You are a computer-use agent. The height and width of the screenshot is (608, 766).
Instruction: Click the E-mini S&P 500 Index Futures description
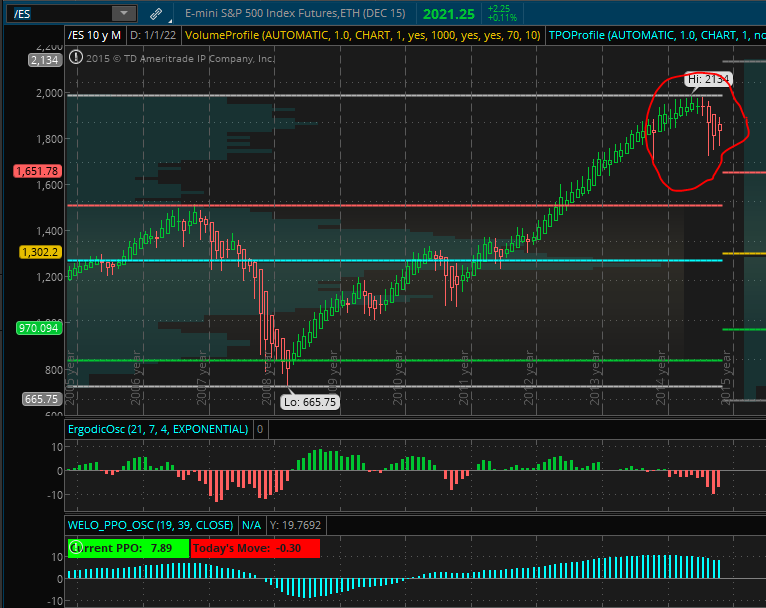295,13
